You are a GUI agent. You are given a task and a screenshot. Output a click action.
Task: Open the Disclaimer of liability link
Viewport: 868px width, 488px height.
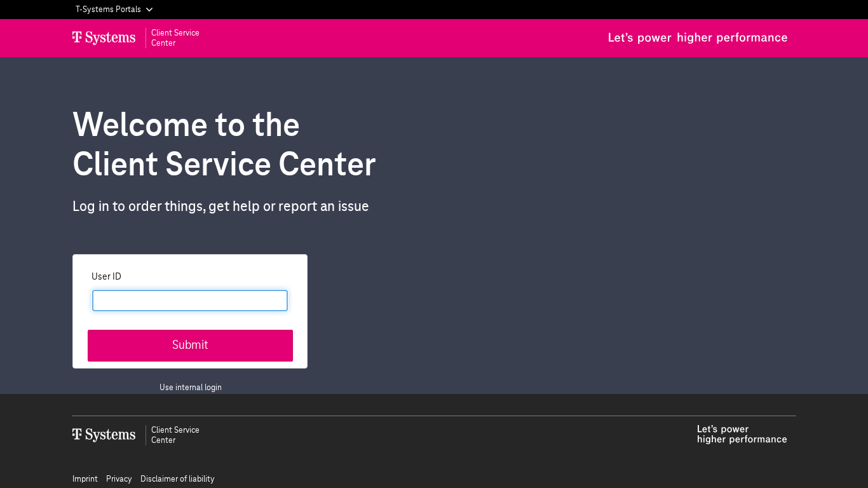tap(177, 479)
